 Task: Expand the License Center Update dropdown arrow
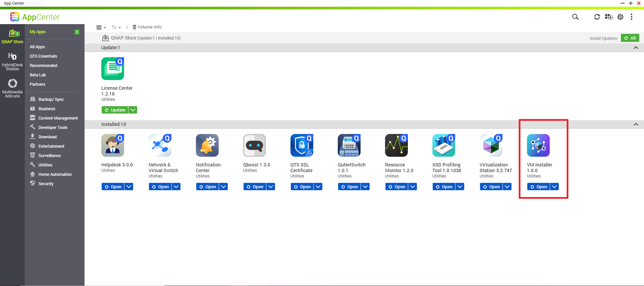coord(133,110)
